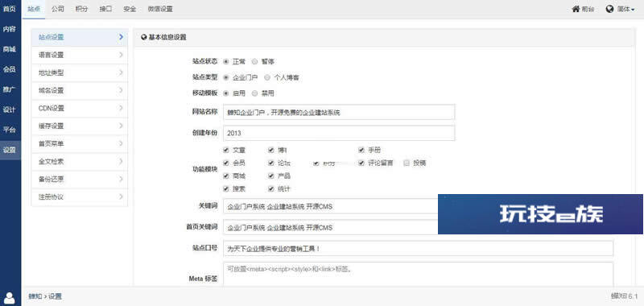Select 站点设置 in the side menu
This screenshot has width=644, height=306.
[79, 37]
